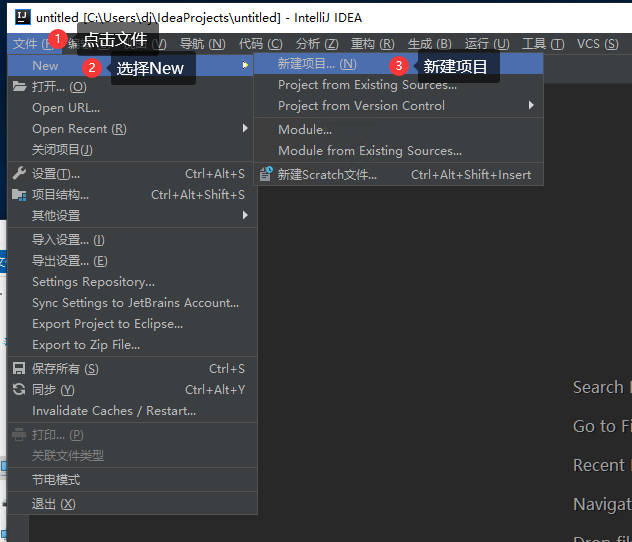
Task: Click the IntelliJ IDEA logo in title bar
Action: [x=23, y=17]
